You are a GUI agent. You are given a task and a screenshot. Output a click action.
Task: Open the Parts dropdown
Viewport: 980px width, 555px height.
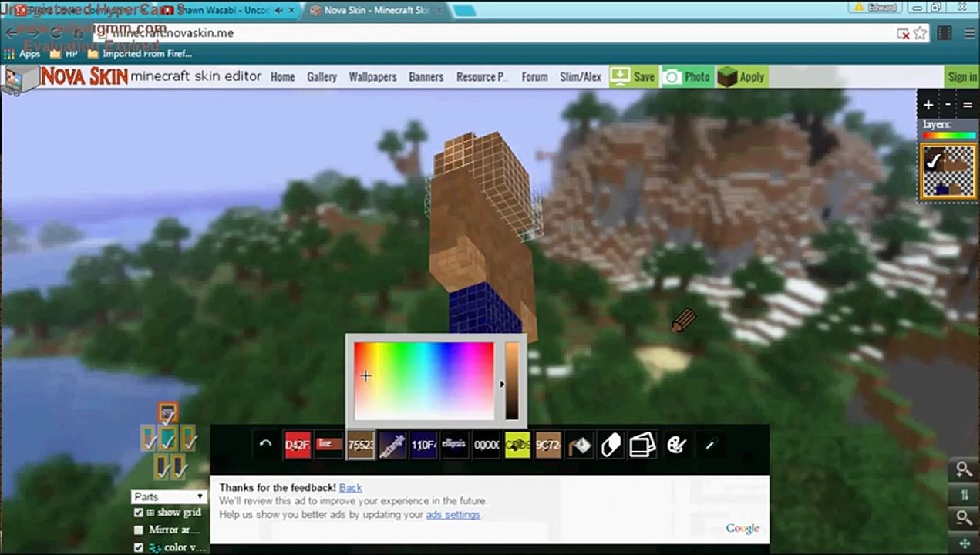(168, 497)
